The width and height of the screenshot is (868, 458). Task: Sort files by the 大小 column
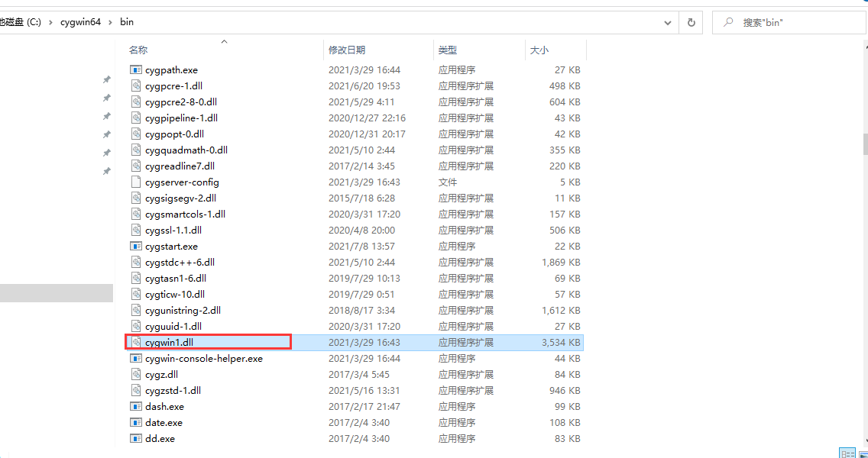tap(539, 50)
